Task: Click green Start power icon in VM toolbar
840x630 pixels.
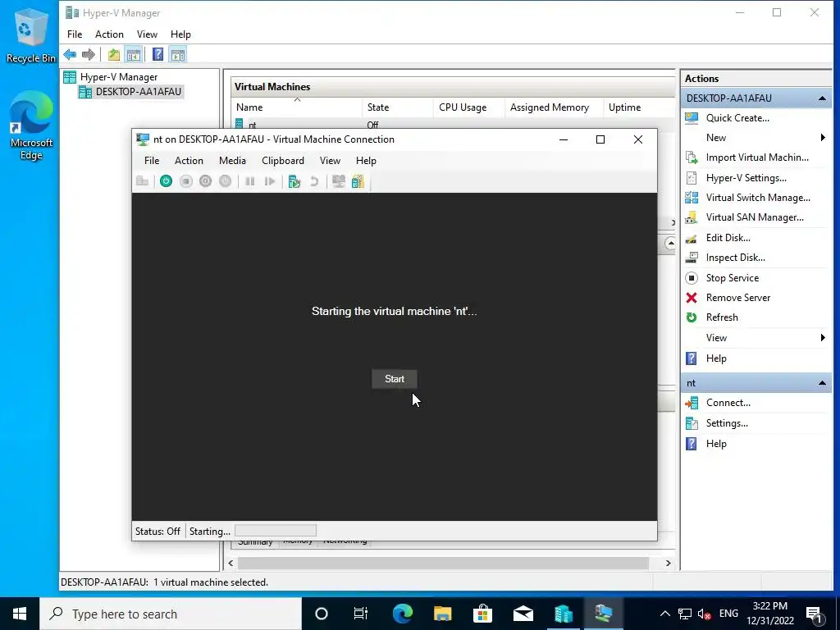Action: click(x=166, y=181)
